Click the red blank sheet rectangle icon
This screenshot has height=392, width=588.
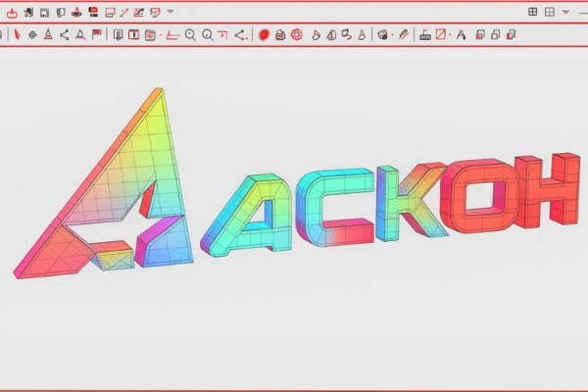pyautogui.click(x=110, y=13)
